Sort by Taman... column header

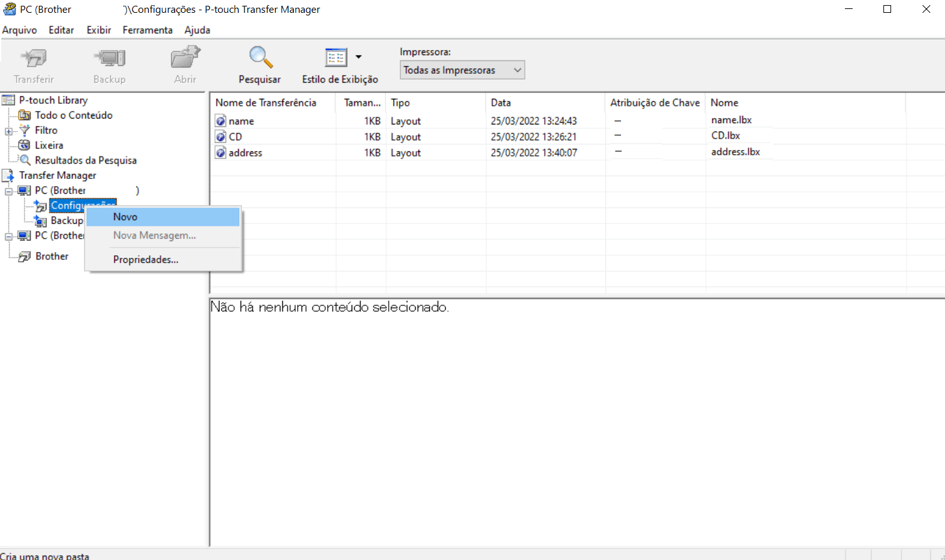click(x=361, y=103)
